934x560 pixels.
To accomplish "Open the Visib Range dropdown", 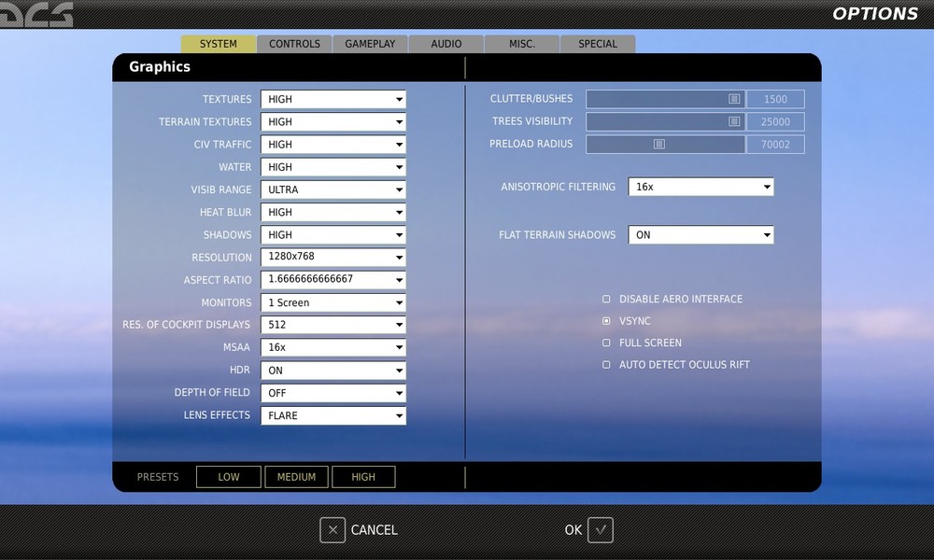I will pyautogui.click(x=333, y=189).
